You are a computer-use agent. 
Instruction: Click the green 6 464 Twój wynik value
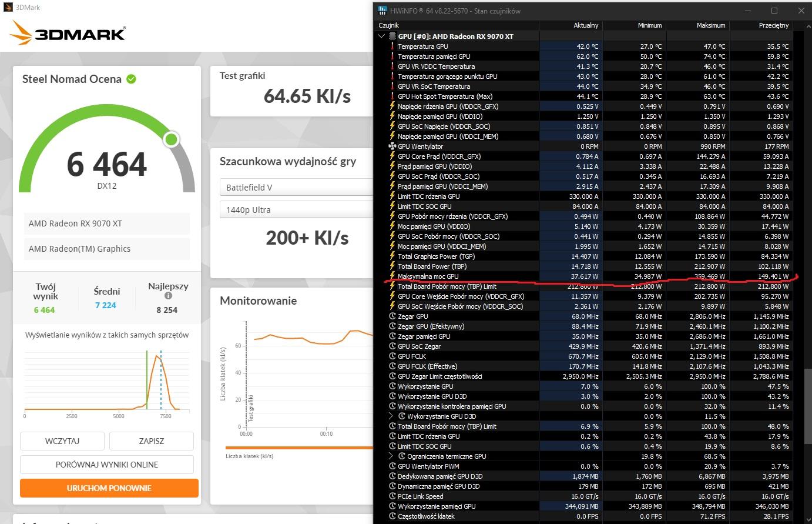point(44,310)
